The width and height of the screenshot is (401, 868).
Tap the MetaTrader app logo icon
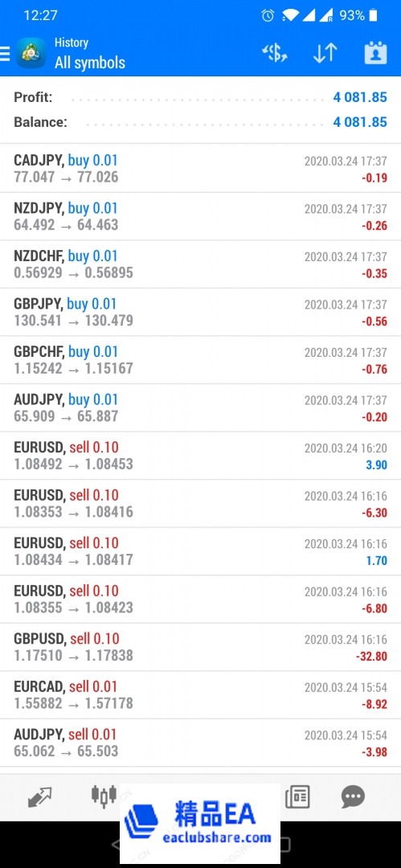31,53
